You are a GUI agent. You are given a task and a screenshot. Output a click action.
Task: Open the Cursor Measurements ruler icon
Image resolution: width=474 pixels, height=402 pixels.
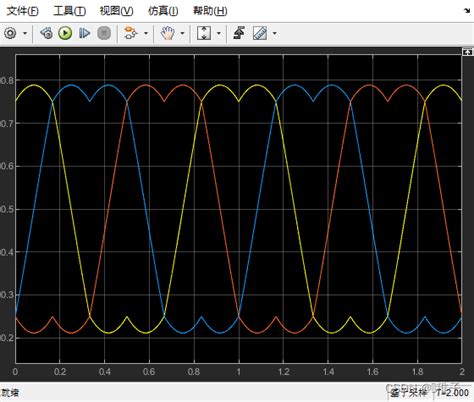[260, 33]
